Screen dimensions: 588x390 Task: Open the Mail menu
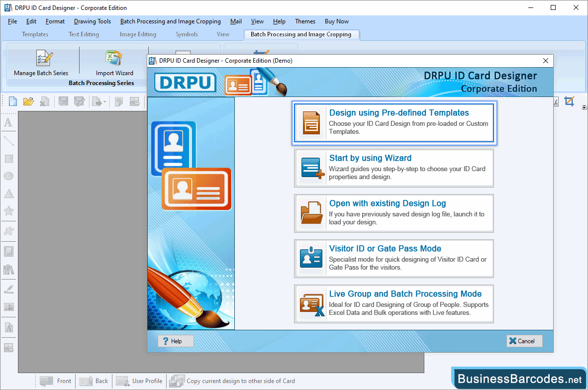(x=236, y=21)
